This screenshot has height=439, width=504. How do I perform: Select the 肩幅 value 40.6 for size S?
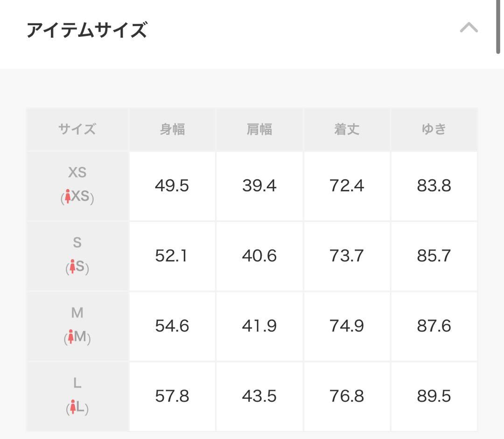coord(259,255)
